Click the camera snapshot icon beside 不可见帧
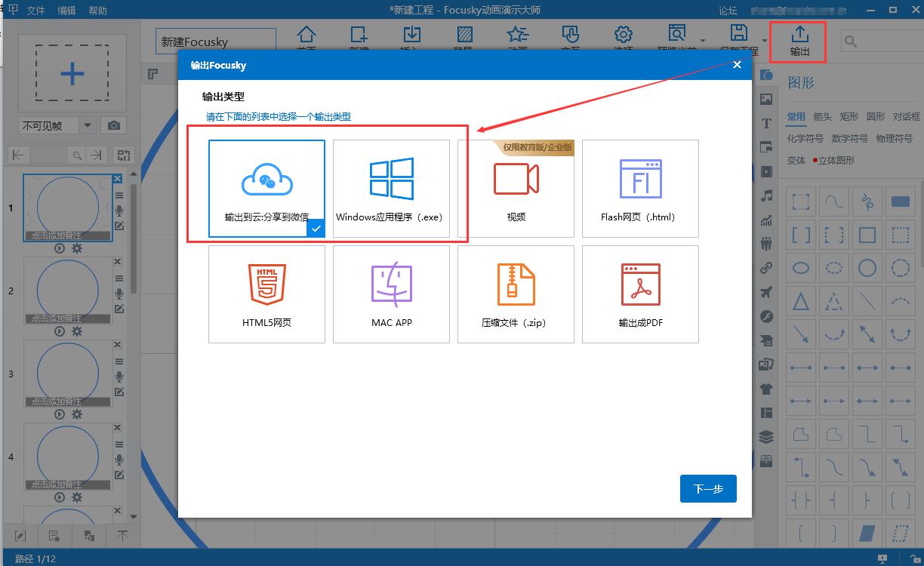The width and height of the screenshot is (924, 566). [114, 126]
